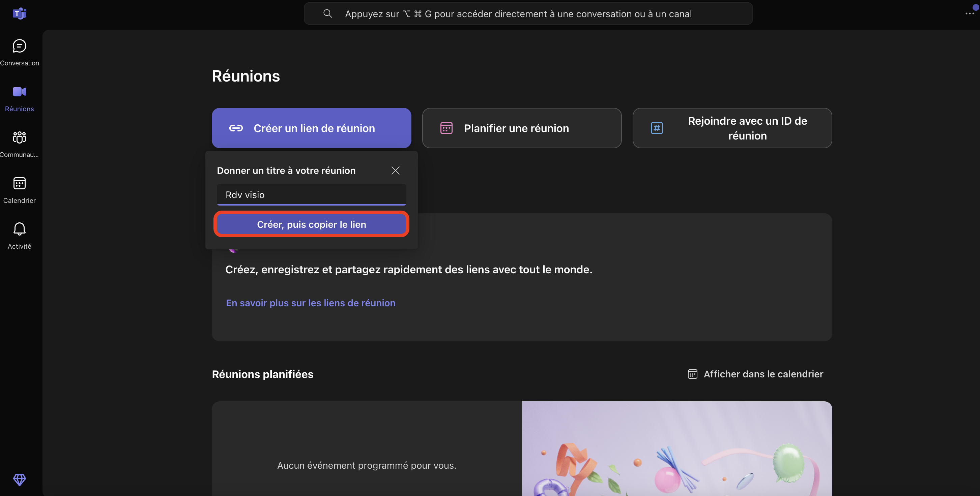Open the Calendrier sidebar icon

(20, 184)
